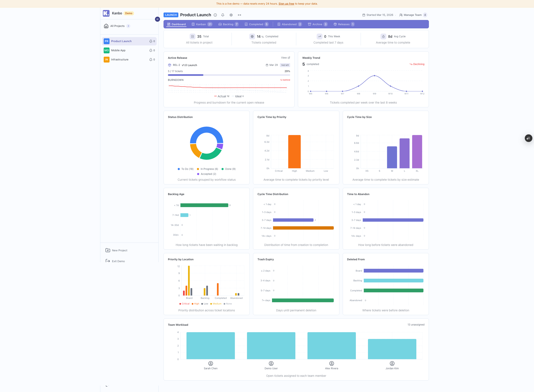Click New Project in the sidebar
This screenshot has width=534, height=392.
[x=120, y=250]
